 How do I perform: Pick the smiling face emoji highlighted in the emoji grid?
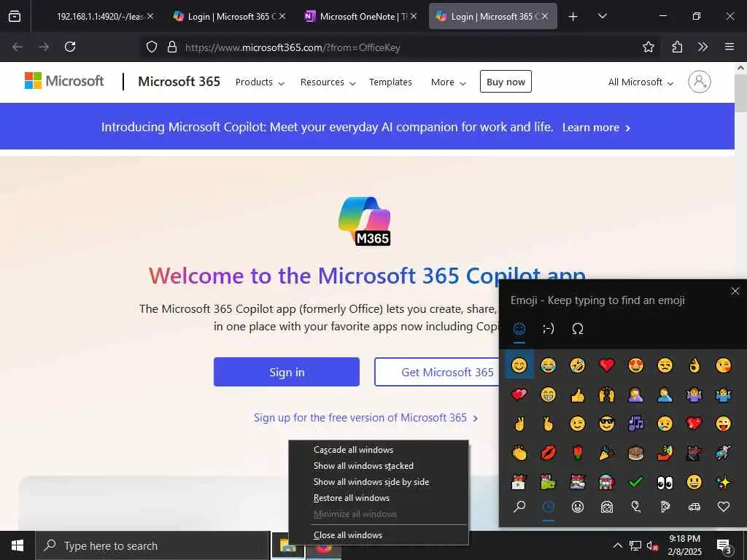point(519,365)
